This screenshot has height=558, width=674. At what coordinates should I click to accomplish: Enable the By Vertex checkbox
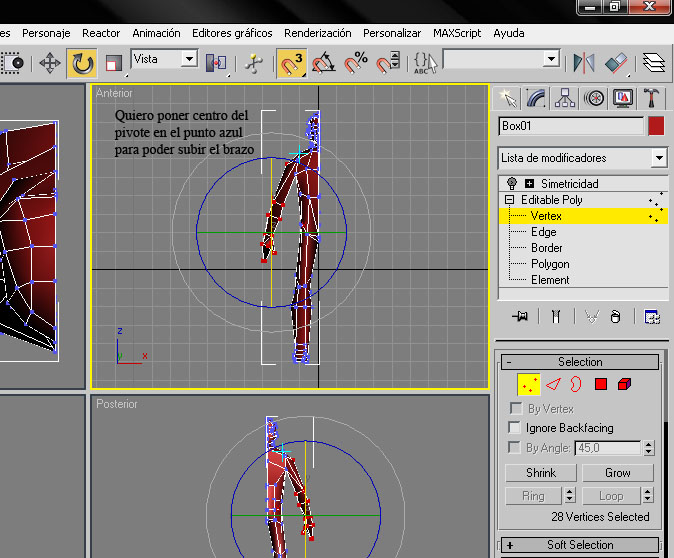pos(515,408)
